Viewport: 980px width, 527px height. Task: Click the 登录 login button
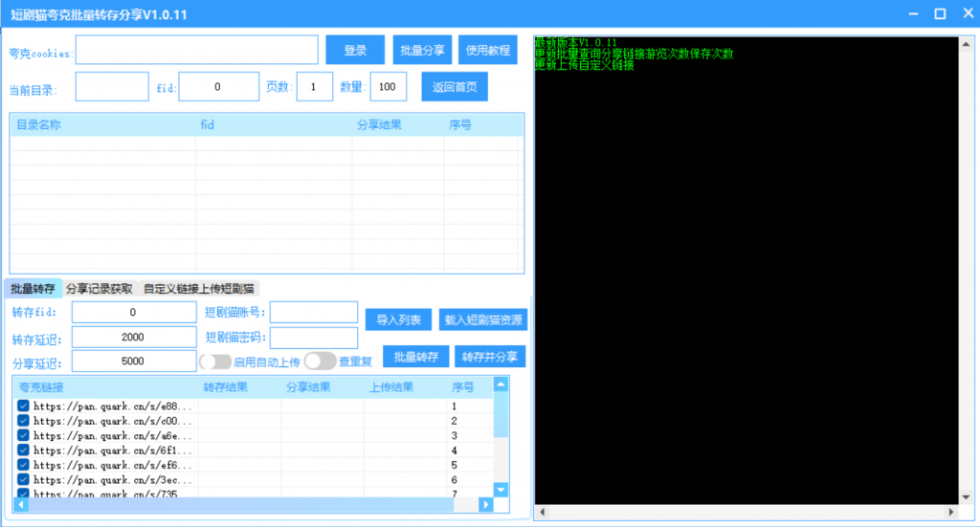coord(355,50)
